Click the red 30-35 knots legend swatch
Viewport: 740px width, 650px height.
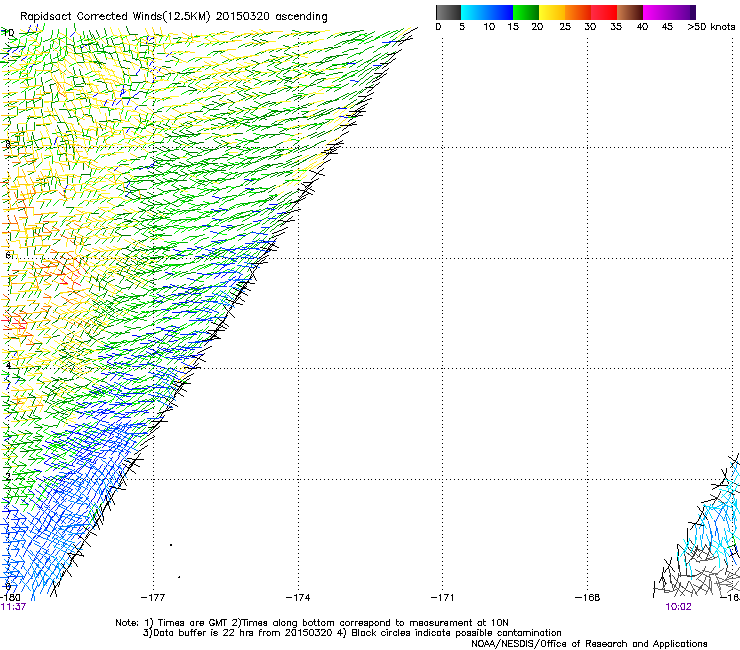click(604, 12)
